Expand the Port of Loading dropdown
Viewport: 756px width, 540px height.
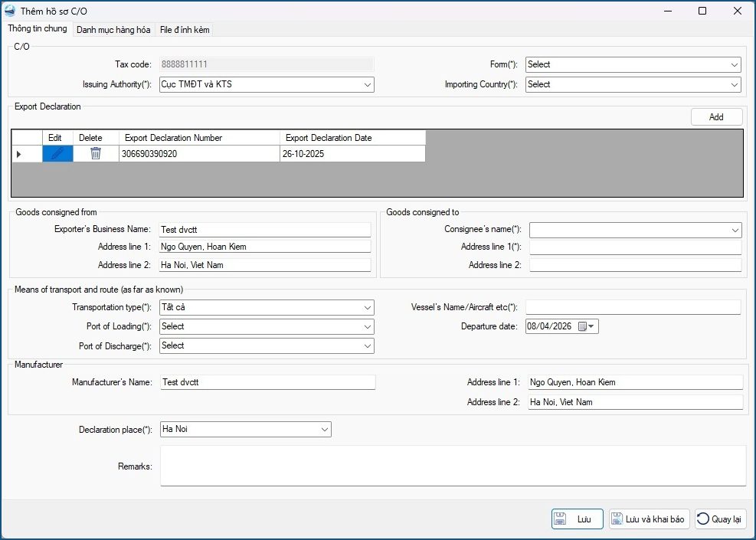click(266, 326)
